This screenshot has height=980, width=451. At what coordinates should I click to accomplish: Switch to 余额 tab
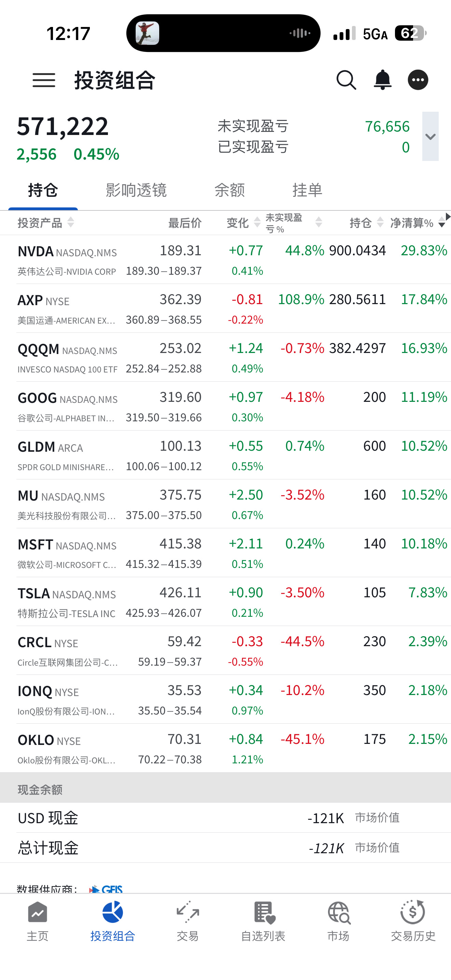pyautogui.click(x=230, y=190)
